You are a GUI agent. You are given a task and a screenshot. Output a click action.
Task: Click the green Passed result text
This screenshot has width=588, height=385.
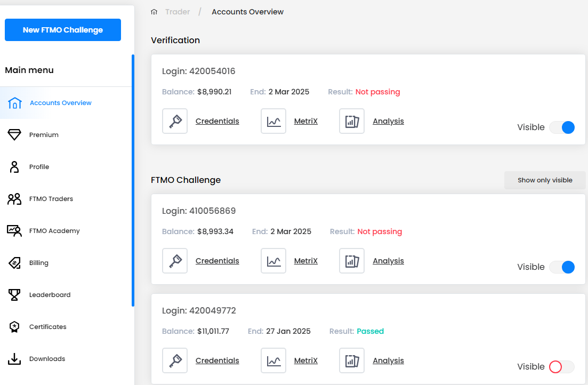pos(370,331)
